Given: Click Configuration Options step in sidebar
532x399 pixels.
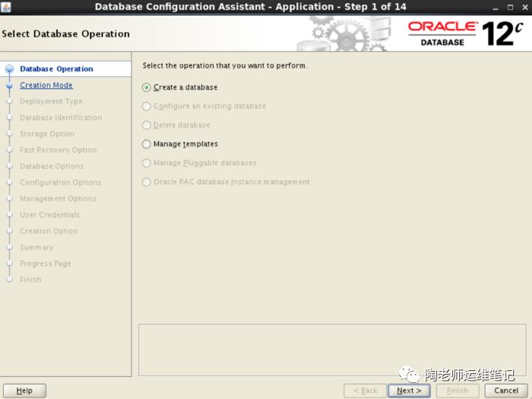Looking at the screenshot, I should [60, 182].
